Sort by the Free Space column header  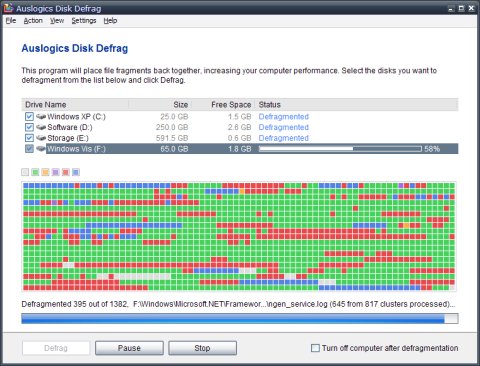click(x=223, y=104)
